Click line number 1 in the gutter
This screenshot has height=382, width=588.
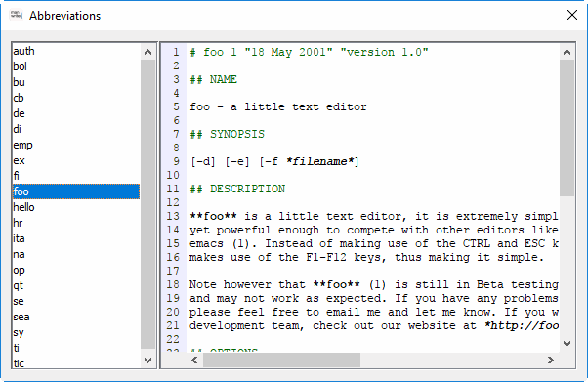pyautogui.click(x=176, y=52)
